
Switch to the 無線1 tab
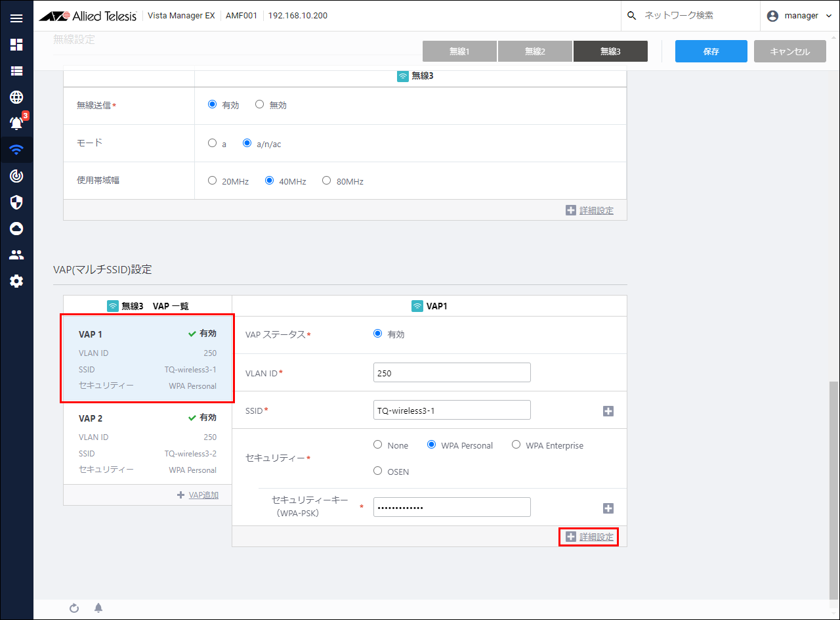[459, 51]
